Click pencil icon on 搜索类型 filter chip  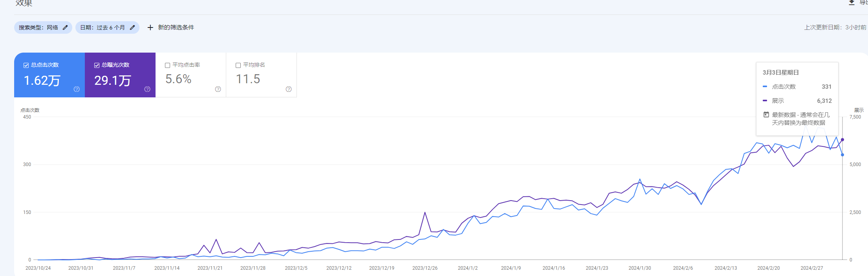(x=65, y=27)
